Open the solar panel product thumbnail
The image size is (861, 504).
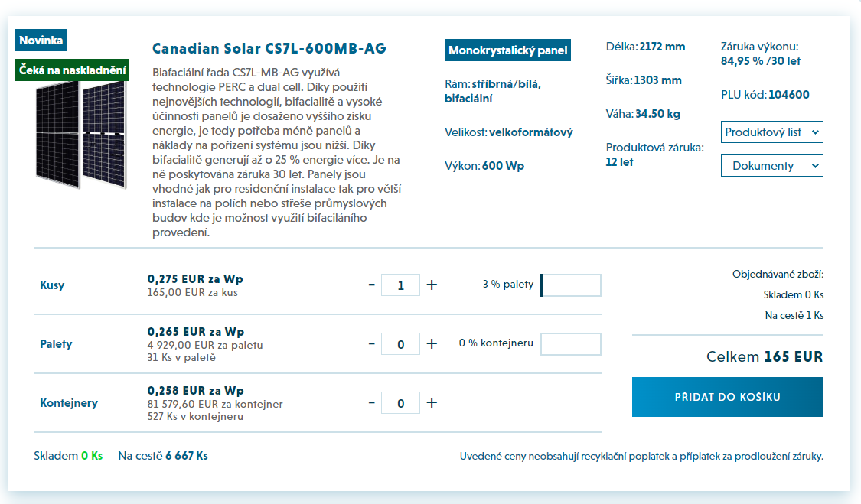pos(81,135)
